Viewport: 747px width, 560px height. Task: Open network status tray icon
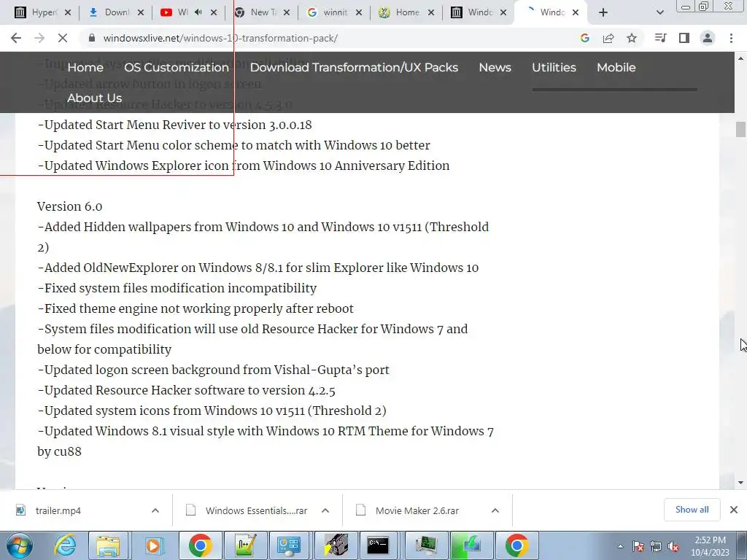(x=656, y=546)
